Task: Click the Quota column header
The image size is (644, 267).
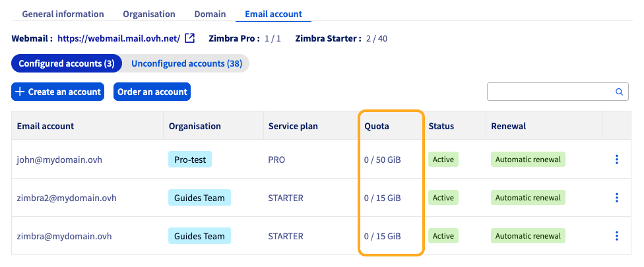Action: pyautogui.click(x=376, y=126)
